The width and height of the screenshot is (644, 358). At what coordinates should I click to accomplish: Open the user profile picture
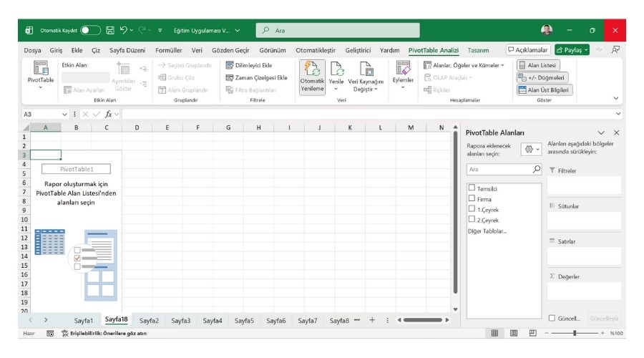[x=547, y=30]
